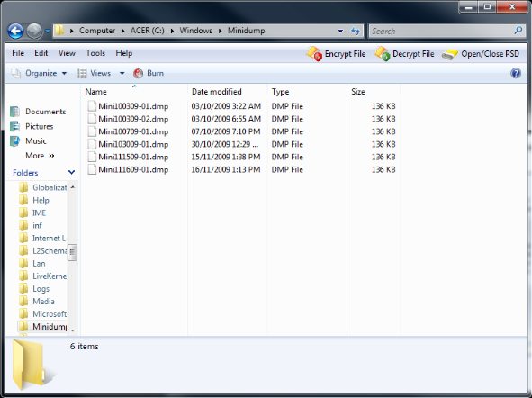
Task: Click ACER (C:) in address breadcrumb
Action: click(148, 31)
